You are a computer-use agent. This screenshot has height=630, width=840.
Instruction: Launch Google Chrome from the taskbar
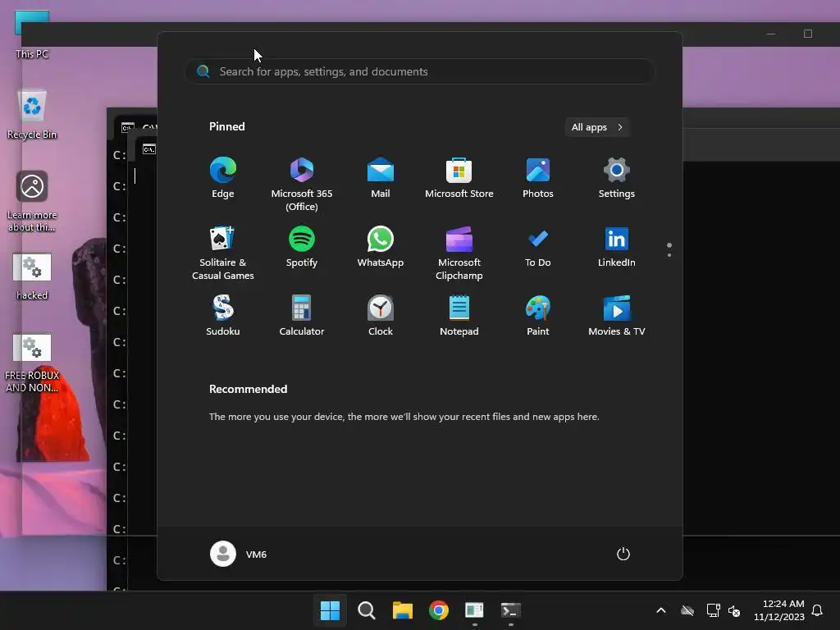tap(438, 610)
